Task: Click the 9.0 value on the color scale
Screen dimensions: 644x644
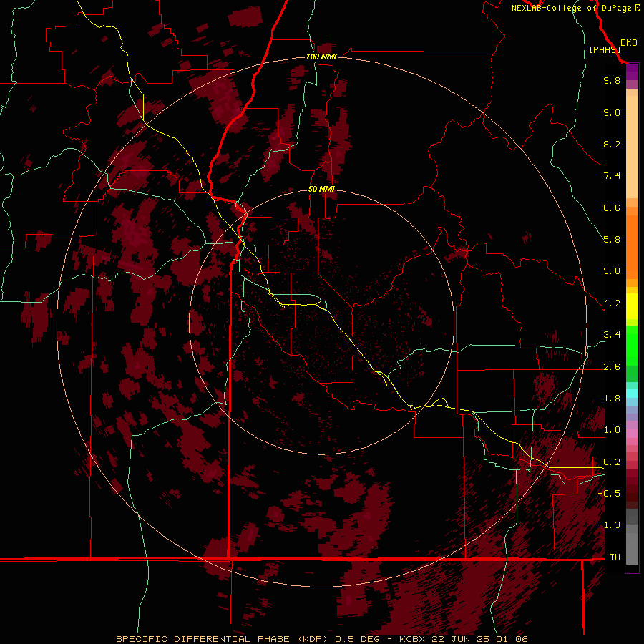Action: [x=612, y=112]
